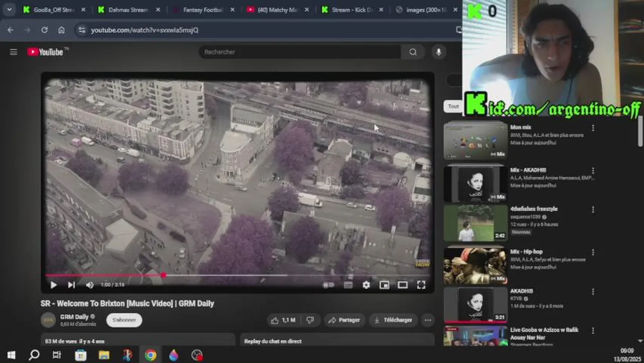Switch to the Fantasy Football tab
This screenshot has height=363, width=644.
(203, 10)
